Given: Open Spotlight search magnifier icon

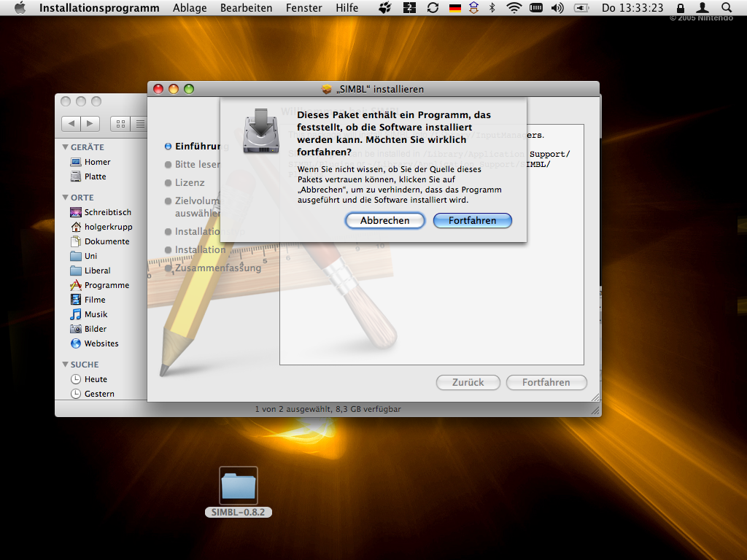Looking at the screenshot, I should click(x=726, y=7).
